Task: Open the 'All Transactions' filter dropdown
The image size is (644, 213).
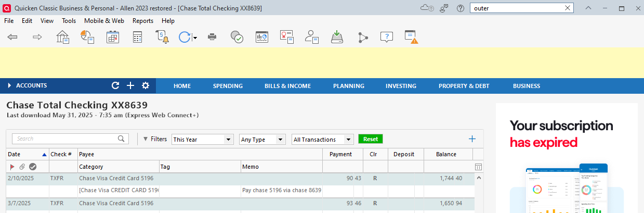Action: [x=323, y=140]
